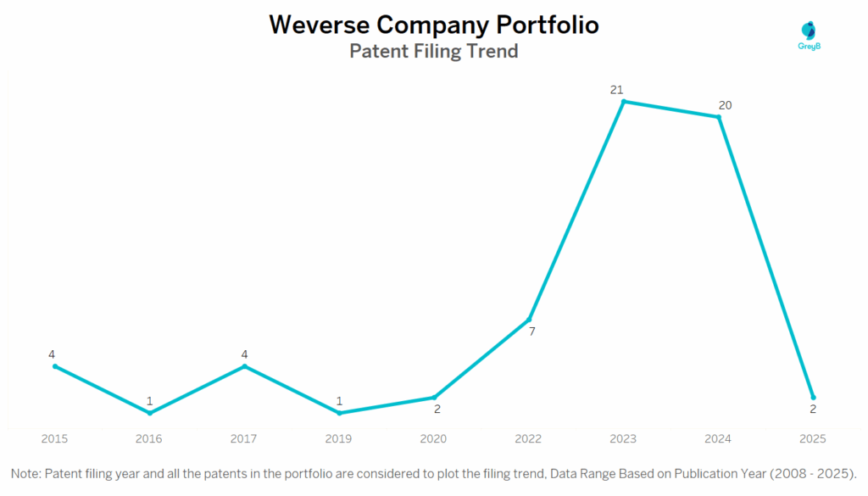868x496 pixels.
Task: Click the 2023 x-axis year label
Action: coord(624,438)
